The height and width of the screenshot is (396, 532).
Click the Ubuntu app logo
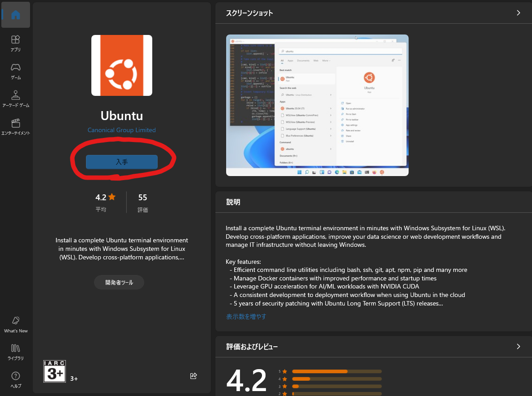122,65
